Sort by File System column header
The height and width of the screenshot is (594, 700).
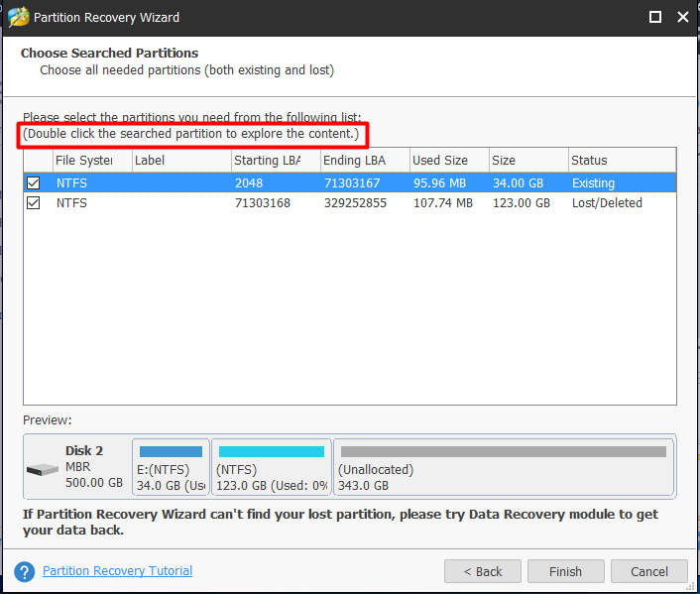pos(92,160)
